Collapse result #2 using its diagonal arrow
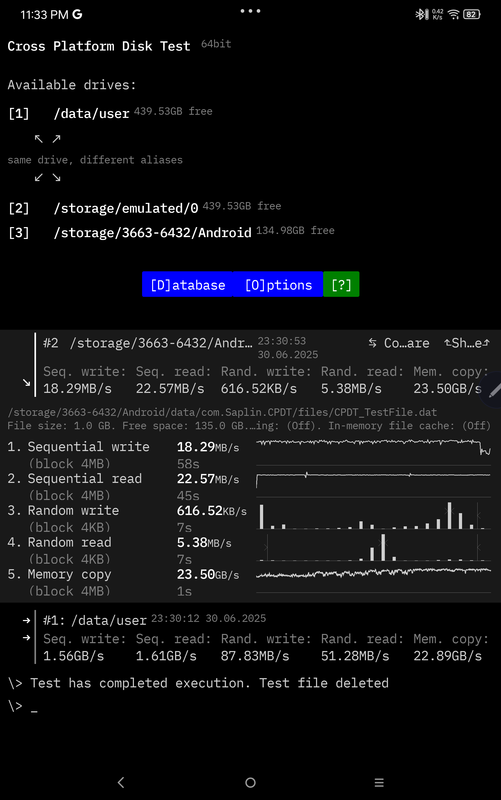Viewport: 501px width, 800px height. pos(27,382)
